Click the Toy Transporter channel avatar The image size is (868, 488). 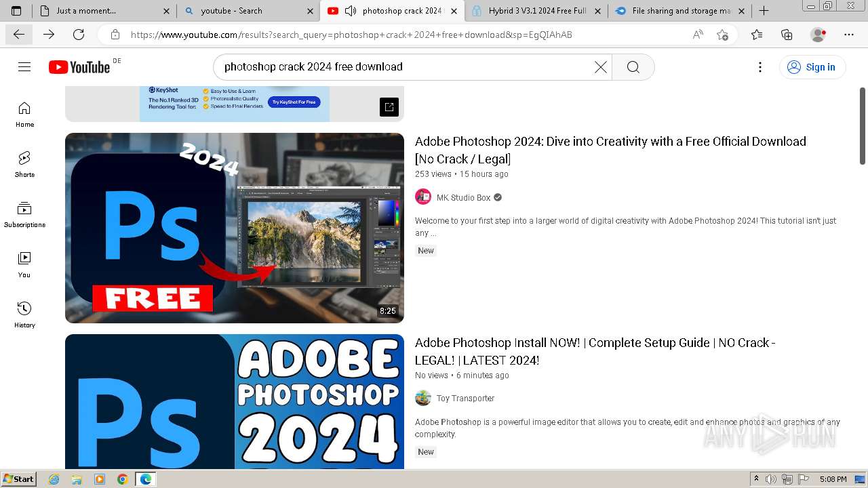(x=423, y=398)
